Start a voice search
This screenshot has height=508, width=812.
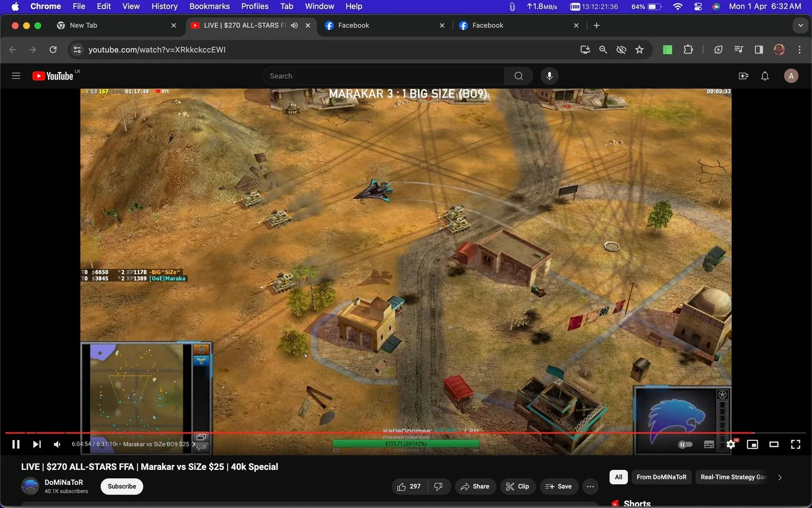549,76
